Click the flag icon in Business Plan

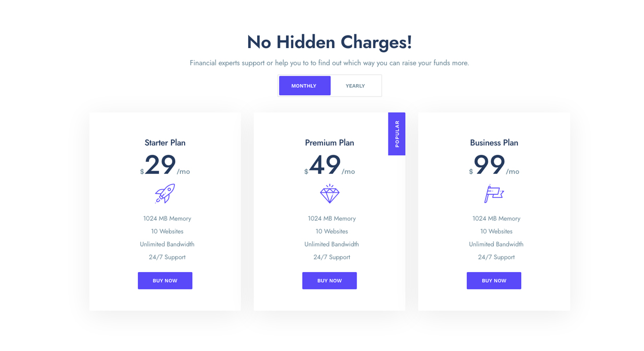[x=494, y=194]
